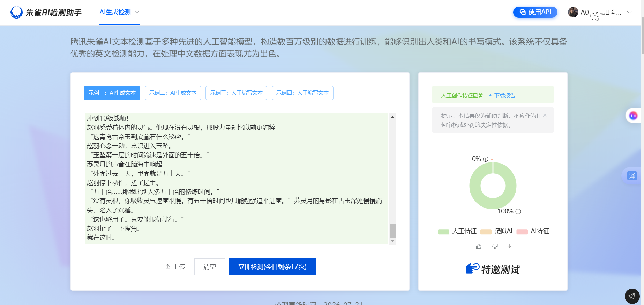Select 示例四：人工编写文本 sample

[302, 93]
